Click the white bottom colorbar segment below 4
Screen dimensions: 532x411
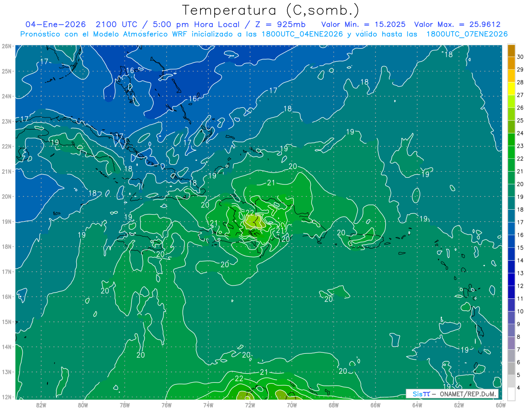tap(511, 394)
